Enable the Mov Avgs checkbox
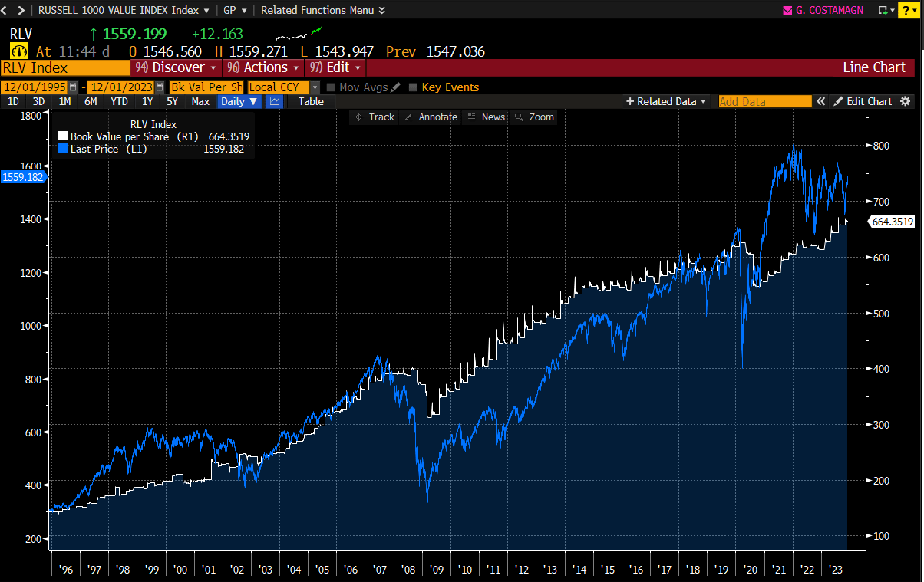Screen dimensions: 924x582 332,87
